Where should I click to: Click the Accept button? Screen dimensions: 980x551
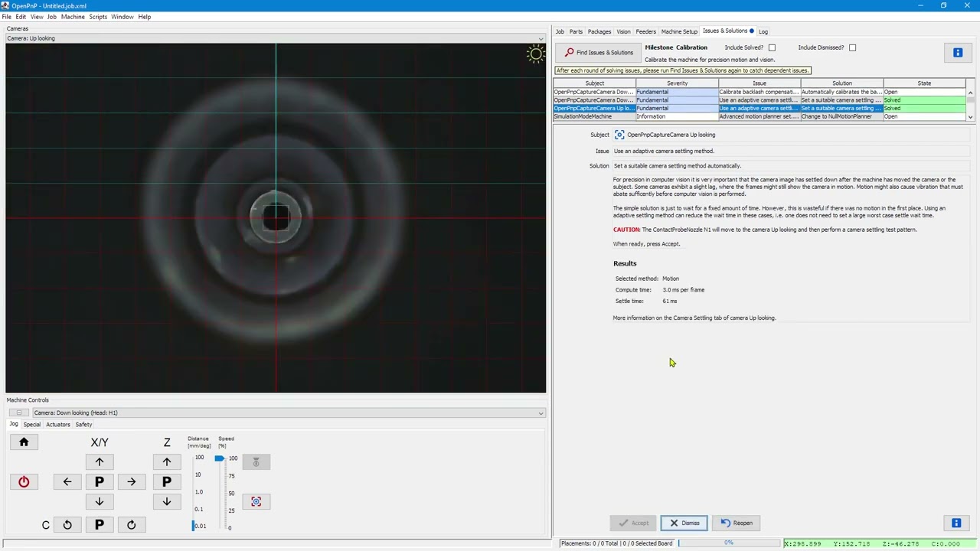tap(634, 523)
